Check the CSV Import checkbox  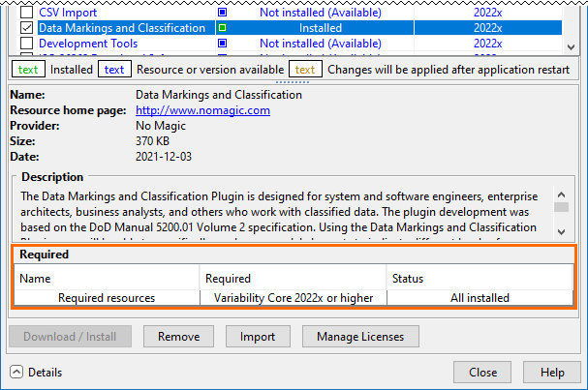coord(27,13)
